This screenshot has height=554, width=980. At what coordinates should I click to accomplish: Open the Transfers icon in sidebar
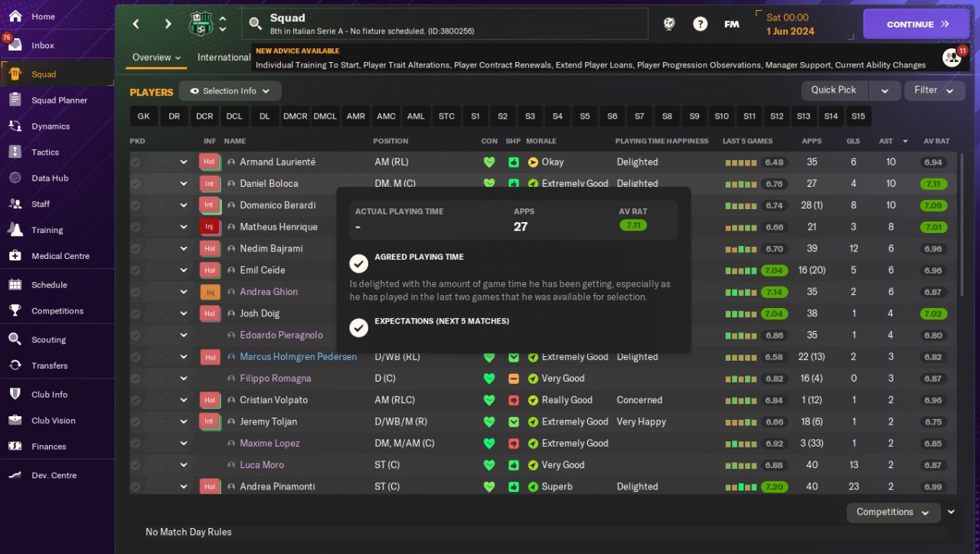click(x=15, y=366)
